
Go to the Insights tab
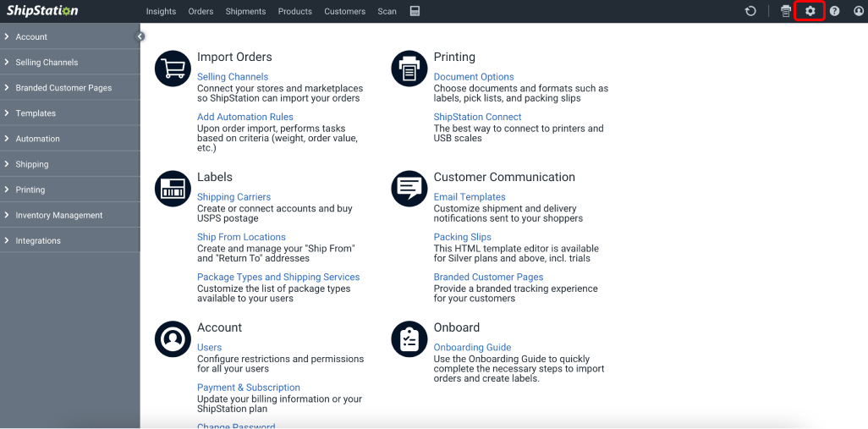[161, 11]
